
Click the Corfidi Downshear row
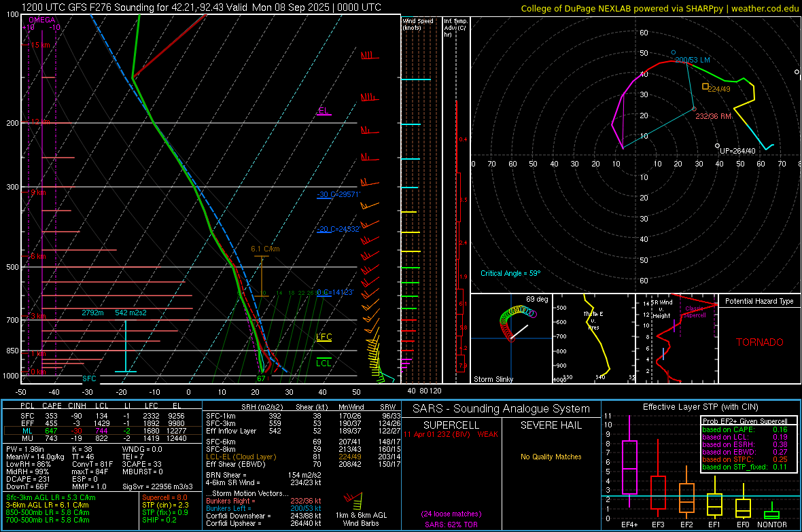click(264, 516)
